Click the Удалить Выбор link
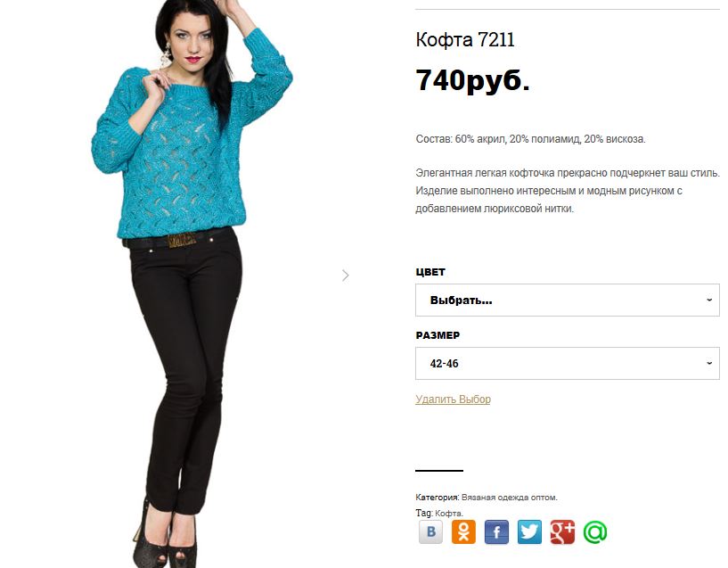 tap(454, 399)
